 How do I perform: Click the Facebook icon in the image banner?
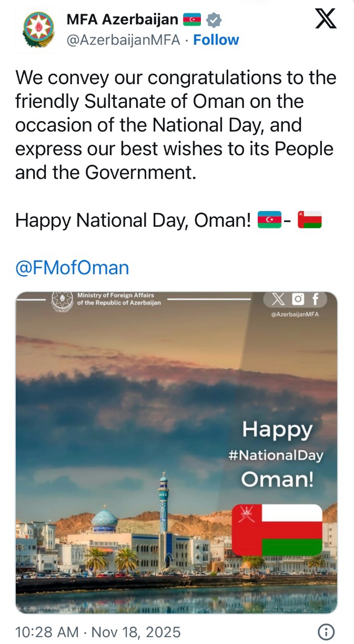(x=316, y=299)
